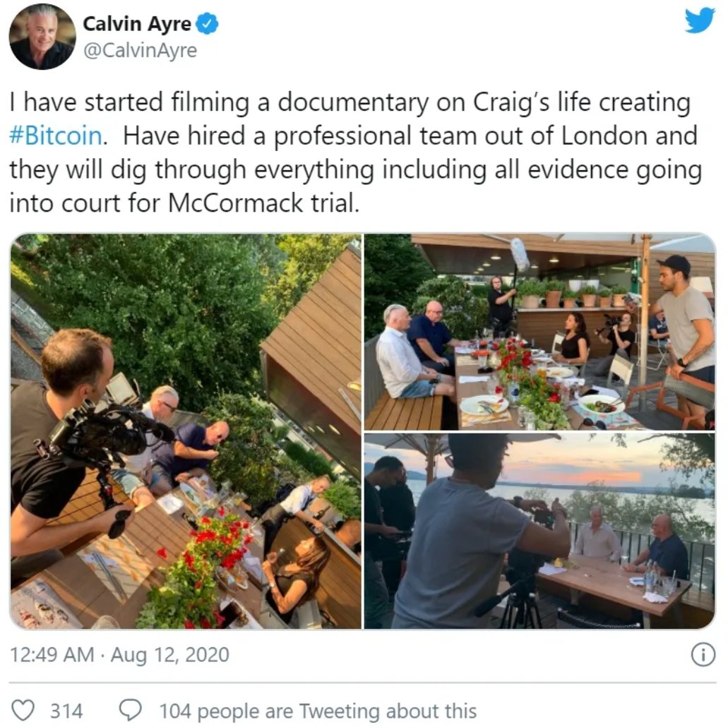The image size is (728, 727).
Task: Click the tweet body text
Action: [x=355, y=152]
